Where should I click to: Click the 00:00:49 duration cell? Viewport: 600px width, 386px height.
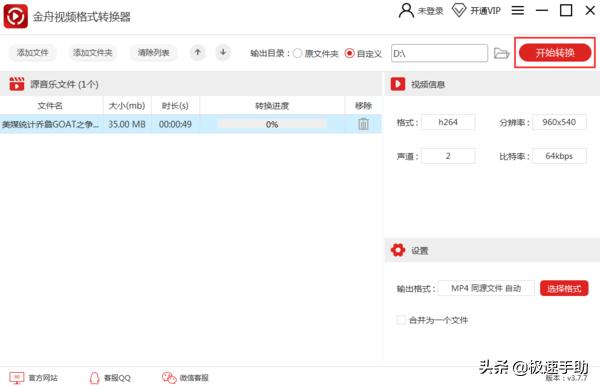[175, 124]
